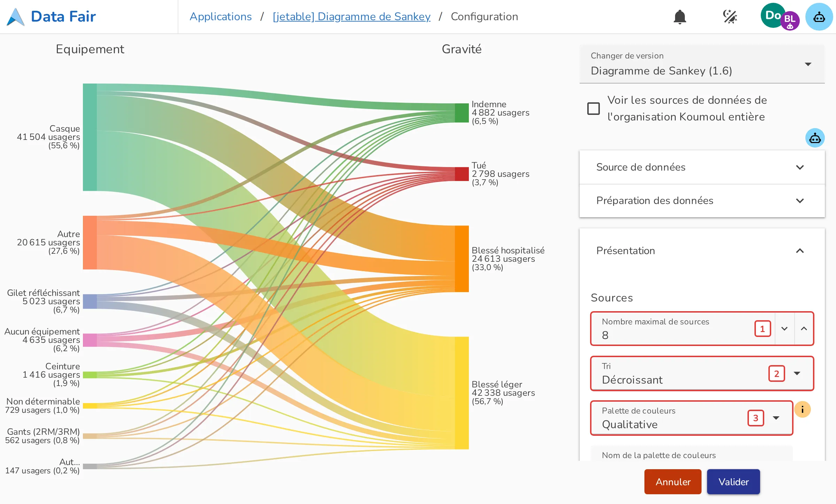Open the robot helper above Source de données
This screenshot has height=504, width=836.
(815, 138)
